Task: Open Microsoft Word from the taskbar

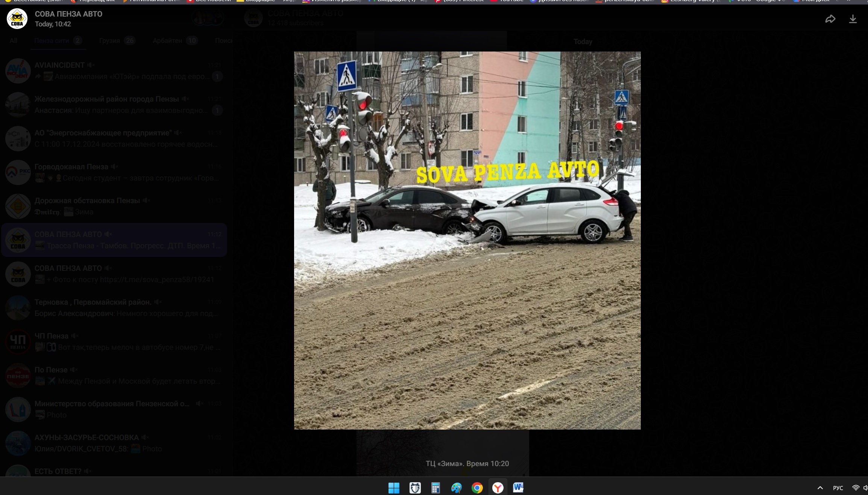Action: (x=518, y=488)
